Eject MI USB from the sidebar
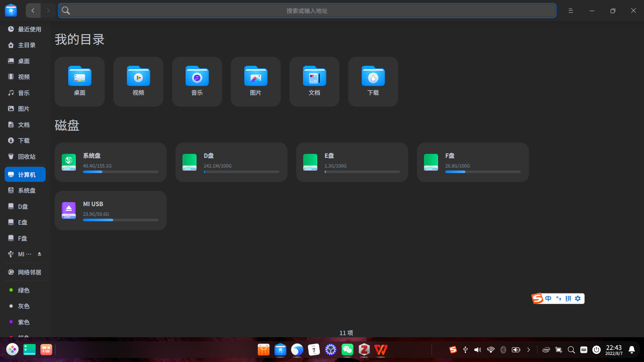The height and width of the screenshot is (362, 644). 40,254
